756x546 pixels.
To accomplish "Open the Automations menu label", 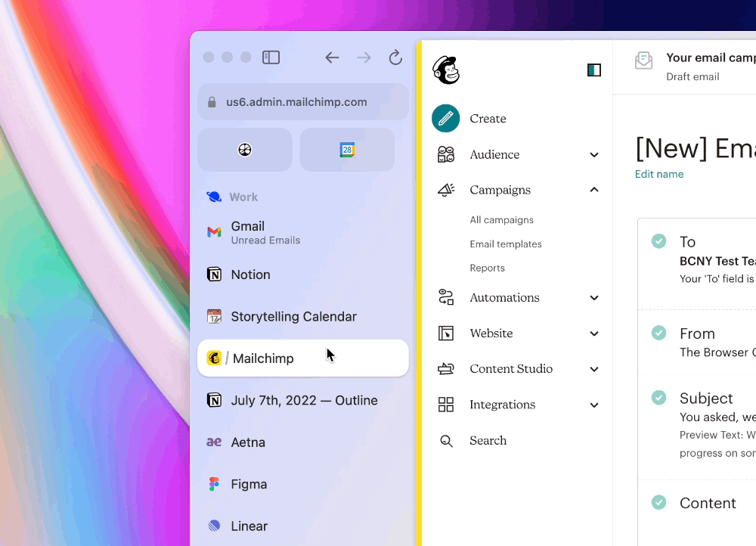I will pos(504,298).
